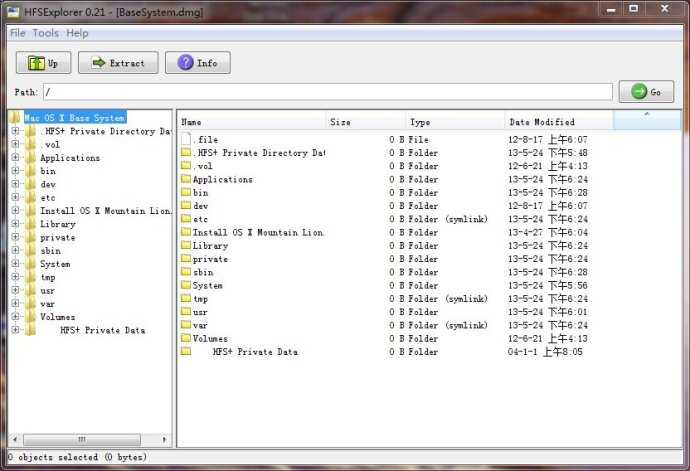This screenshot has width=690, height=471.
Task: Click Applications folder icon in file list
Action: point(186,179)
